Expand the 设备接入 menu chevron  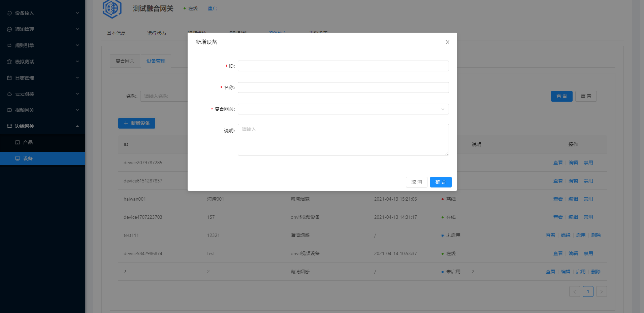[x=77, y=13]
